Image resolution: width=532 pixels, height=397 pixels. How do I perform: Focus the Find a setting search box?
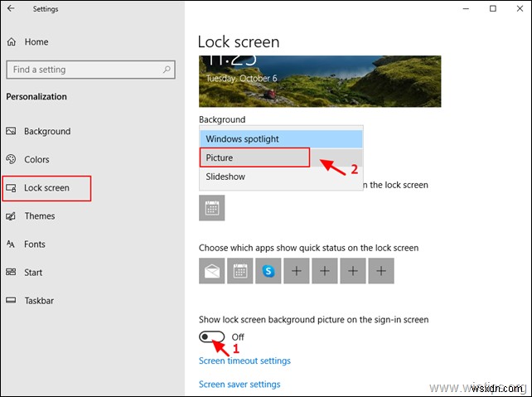(90, 70)
